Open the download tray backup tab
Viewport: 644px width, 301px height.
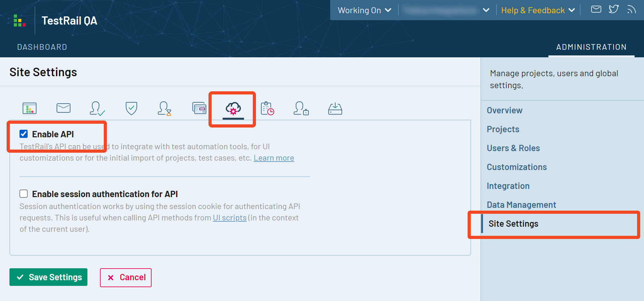click(335, 109)
